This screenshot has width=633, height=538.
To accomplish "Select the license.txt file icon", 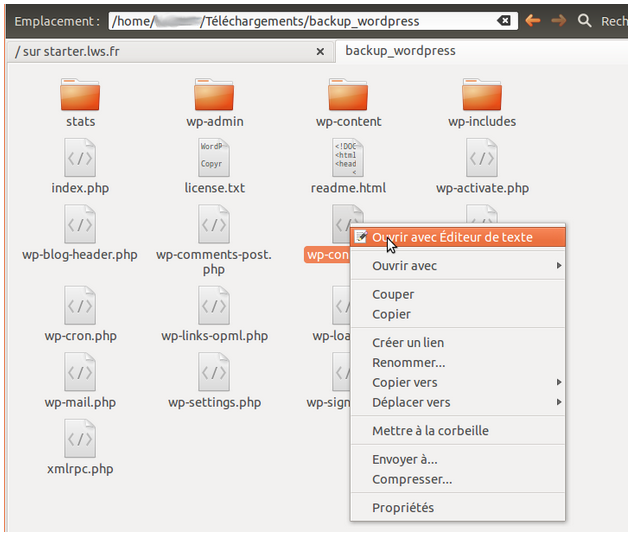I will pyautogui.click(x=214, y=157).
